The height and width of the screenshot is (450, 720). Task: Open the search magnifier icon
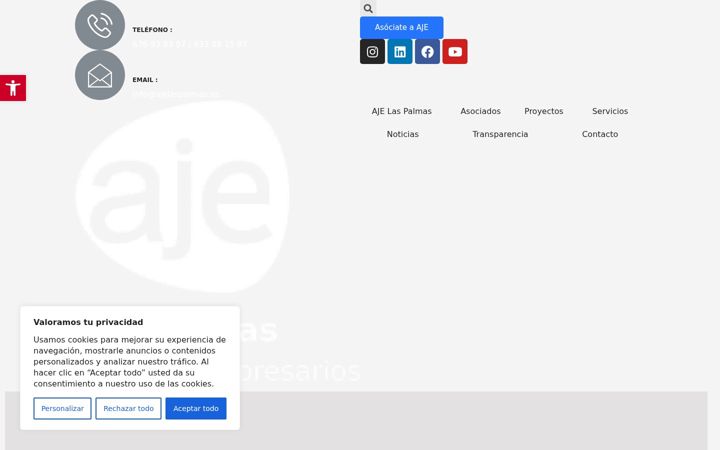[368, 8]
